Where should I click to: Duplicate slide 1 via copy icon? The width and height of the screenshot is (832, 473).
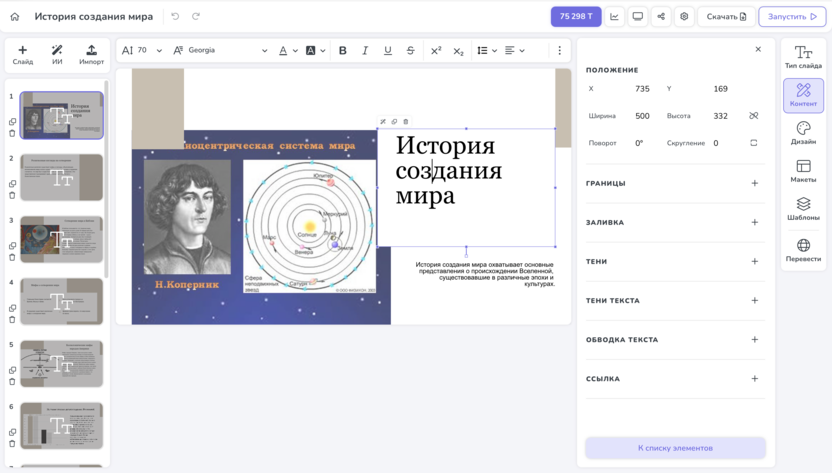(12, 122)
